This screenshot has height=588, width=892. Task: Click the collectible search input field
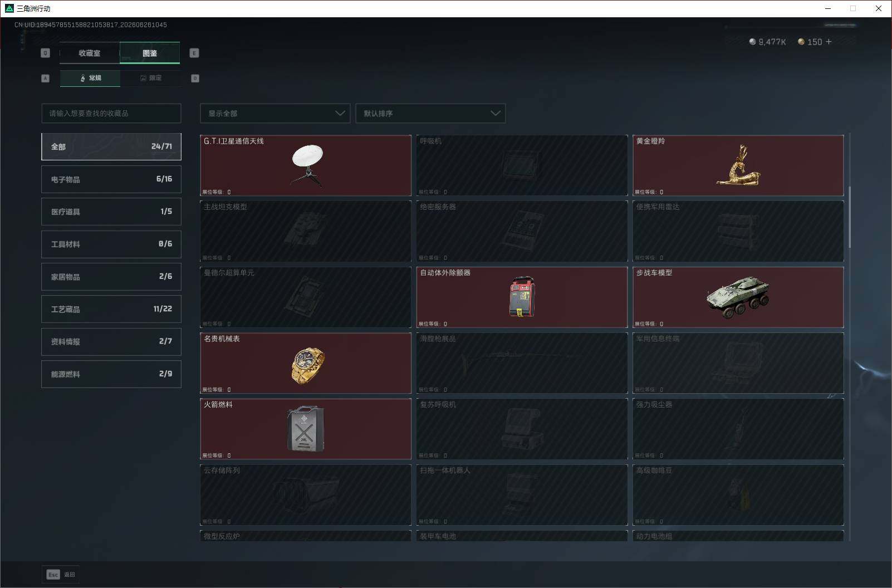(x=111, y=113)
